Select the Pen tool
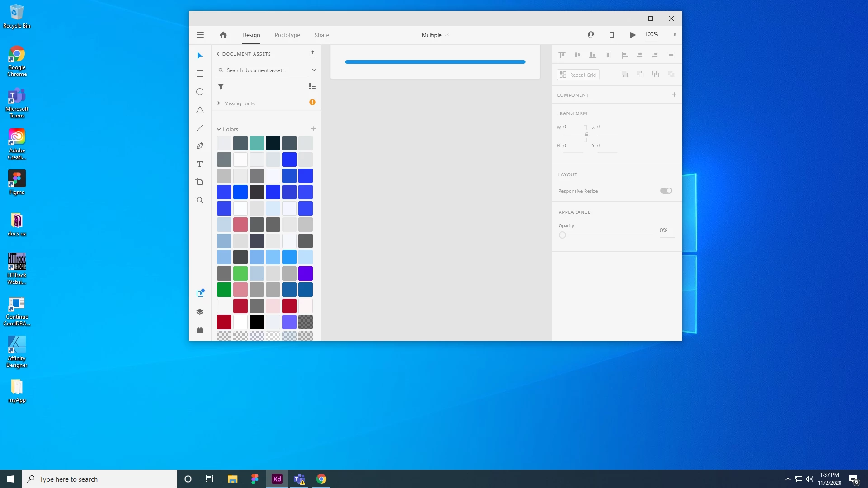 pyautogui.click(x=200, y=146)
